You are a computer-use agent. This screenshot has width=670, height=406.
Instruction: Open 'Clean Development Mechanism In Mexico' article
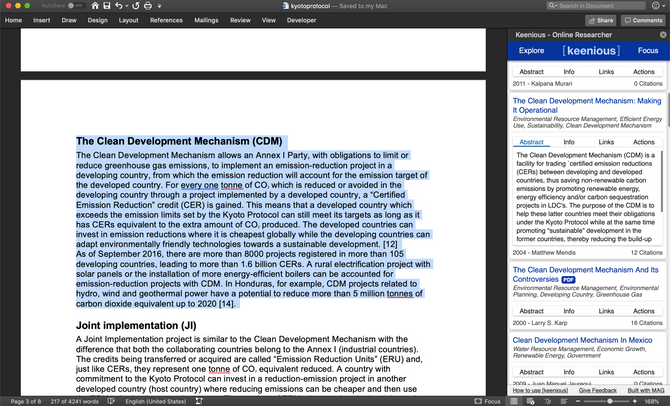pos(582,340)
